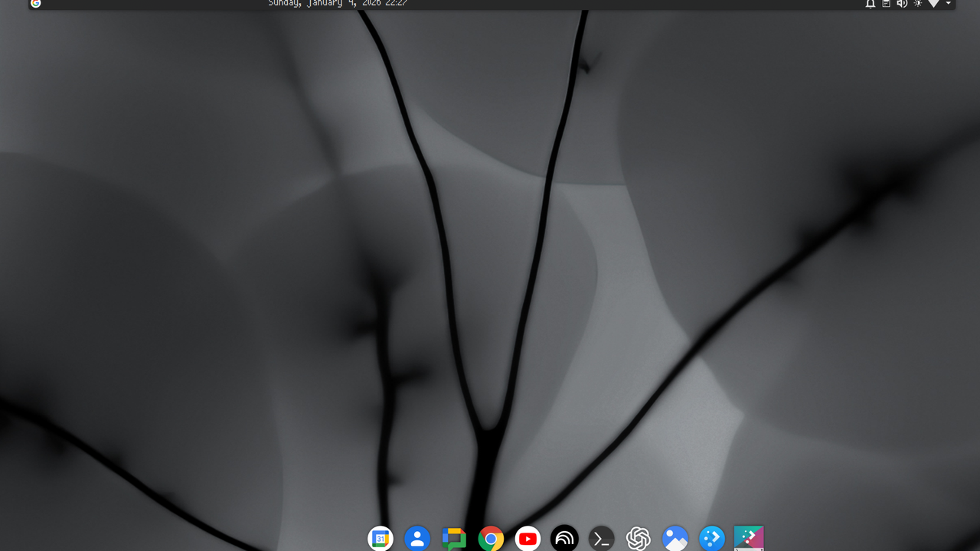Open Google Photos from the dock
980x551 pixels.
675,538
